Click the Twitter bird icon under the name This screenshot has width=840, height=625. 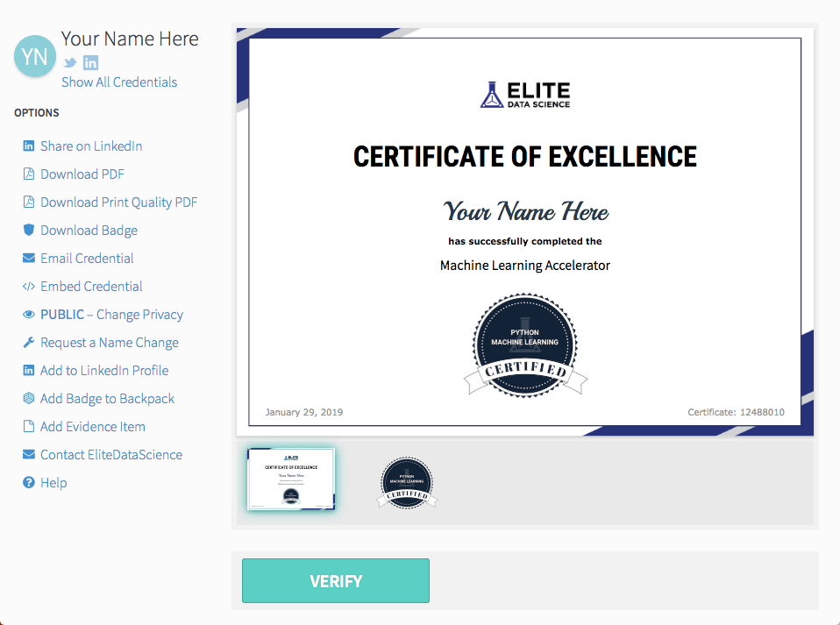69,62
